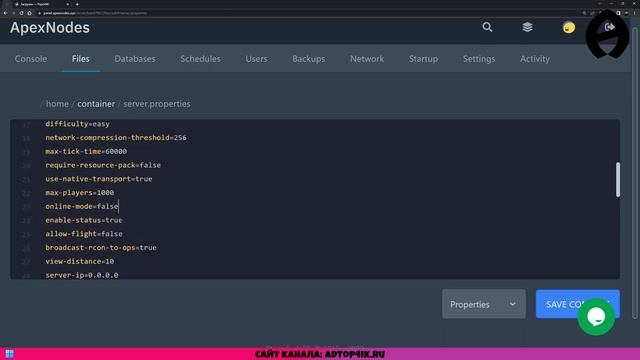Click the line allow-flight=false

84,234
